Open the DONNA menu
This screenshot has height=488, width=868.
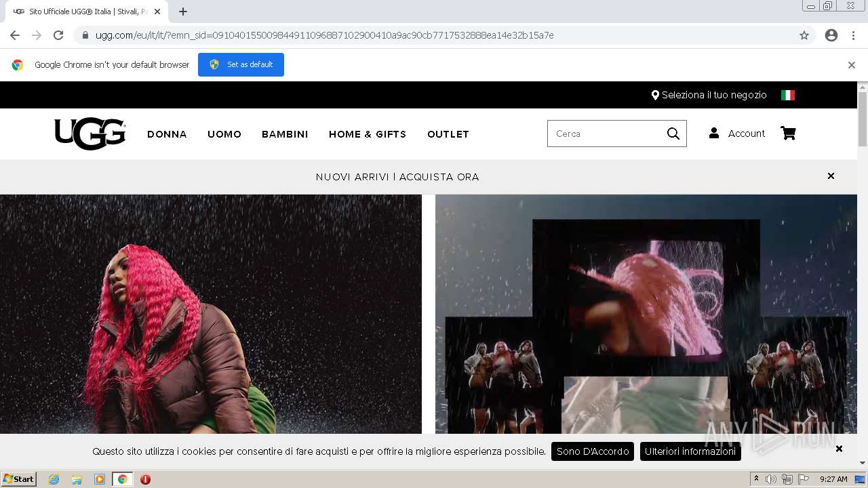[x=167, y=134]
